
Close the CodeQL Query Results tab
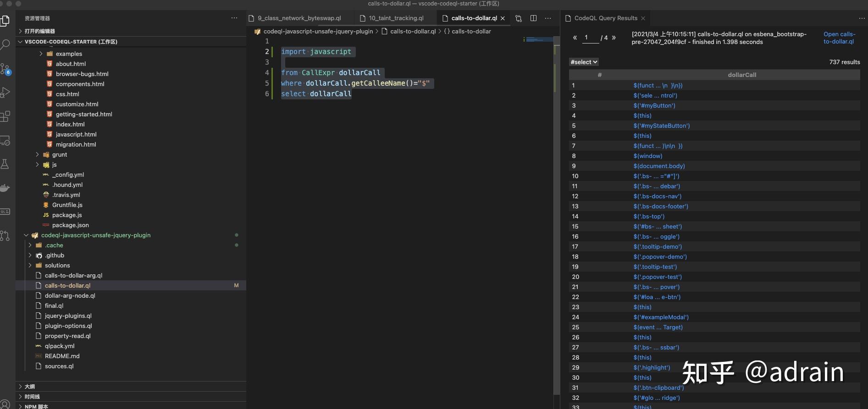pos(643,18)
